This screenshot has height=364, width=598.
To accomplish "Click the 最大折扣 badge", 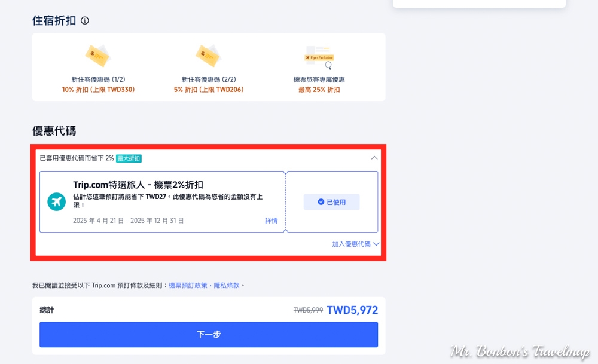I will tap(129, 158).
